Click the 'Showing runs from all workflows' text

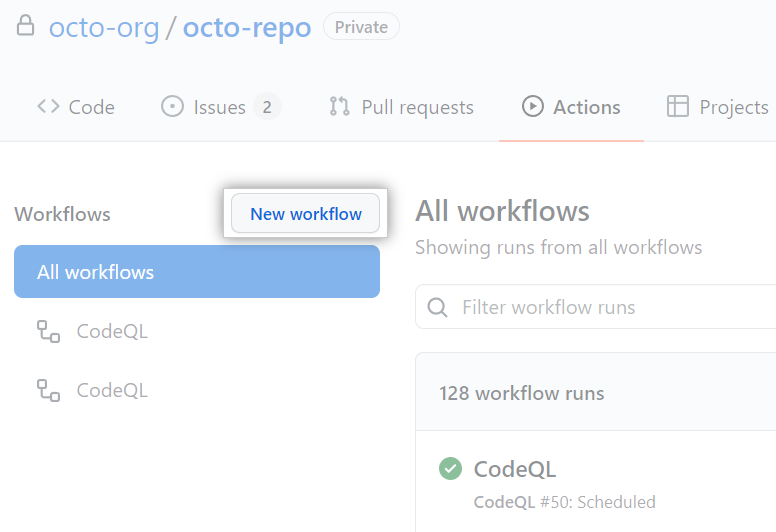(559, 247)
